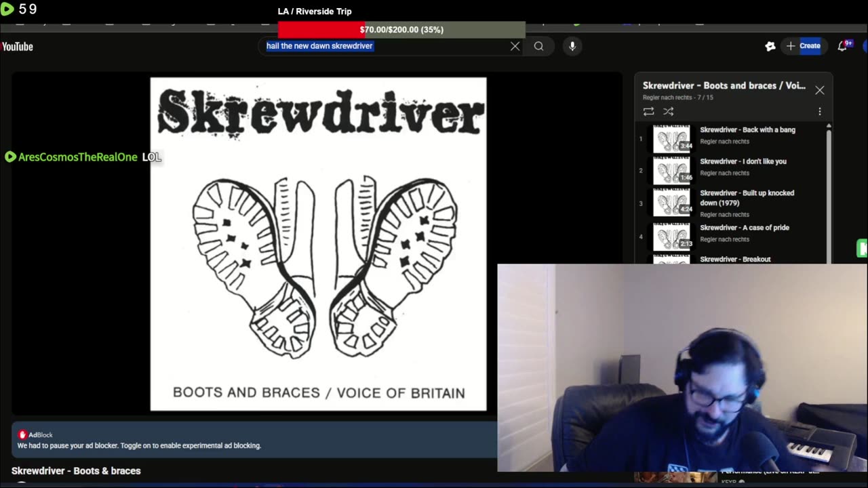Close the Skrewdriver playlist panel
868x488 pixels.
(x=820, y=90)
